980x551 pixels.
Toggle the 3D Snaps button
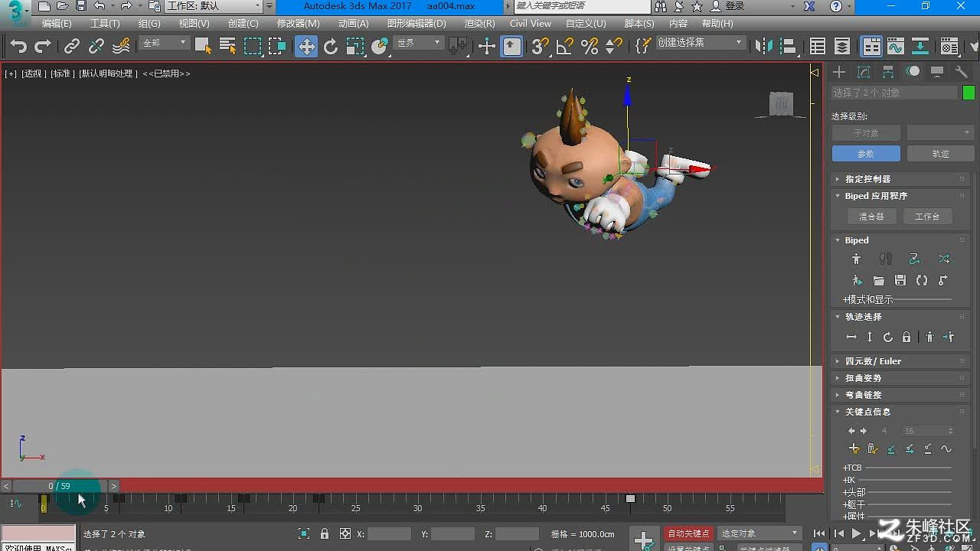540,47
